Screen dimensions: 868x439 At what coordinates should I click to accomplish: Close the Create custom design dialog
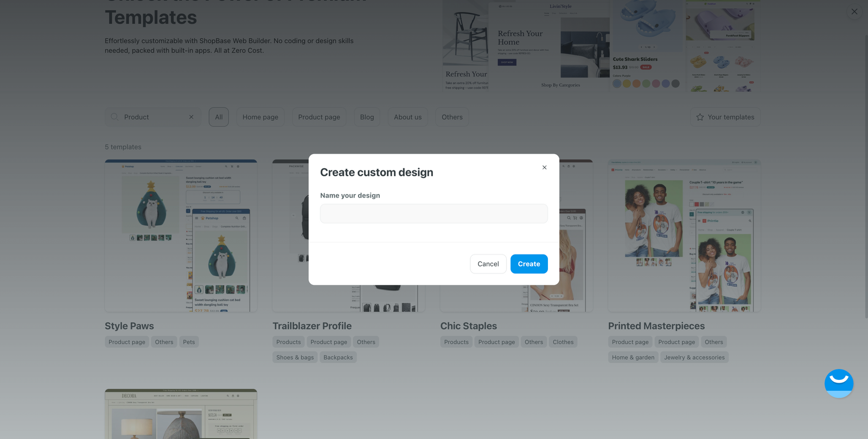pos(544,167)
